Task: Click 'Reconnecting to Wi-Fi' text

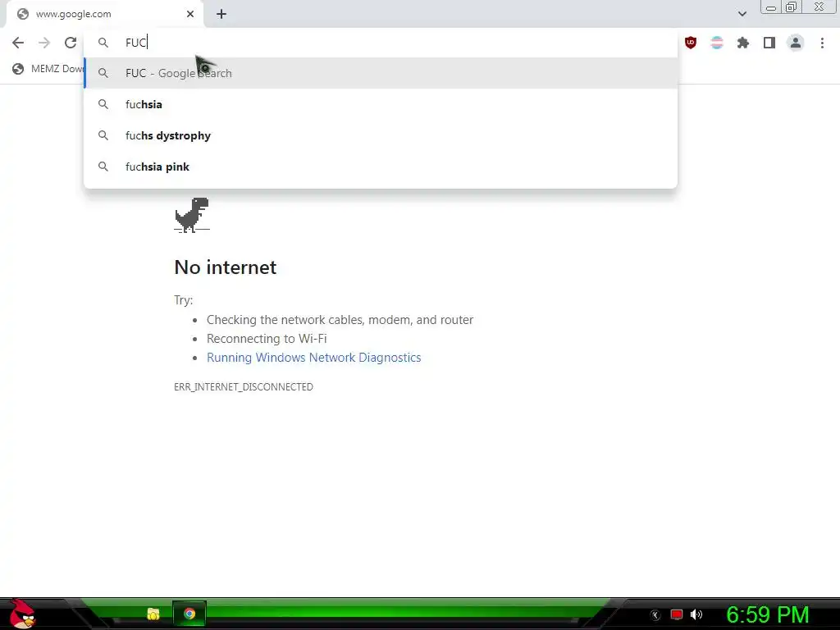Action: pyautogui.click(x=267, y=339)
